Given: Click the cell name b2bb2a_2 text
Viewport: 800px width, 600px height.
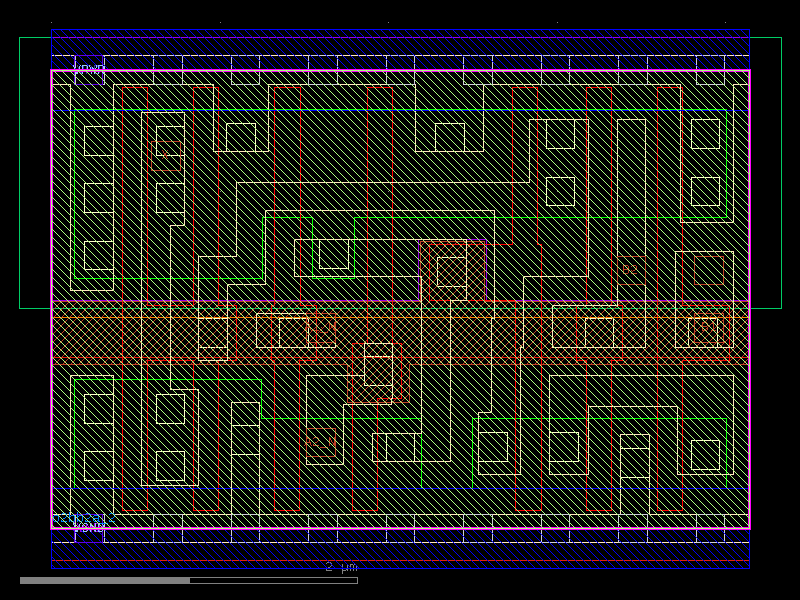Looking at the screenshot, I should pos(83,518).
